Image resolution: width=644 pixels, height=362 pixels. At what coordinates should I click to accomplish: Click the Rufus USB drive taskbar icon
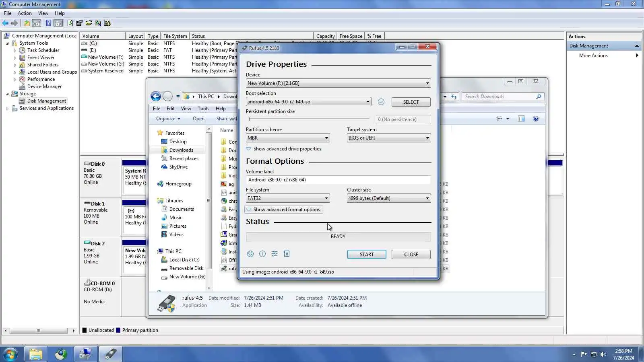point(111,354)
